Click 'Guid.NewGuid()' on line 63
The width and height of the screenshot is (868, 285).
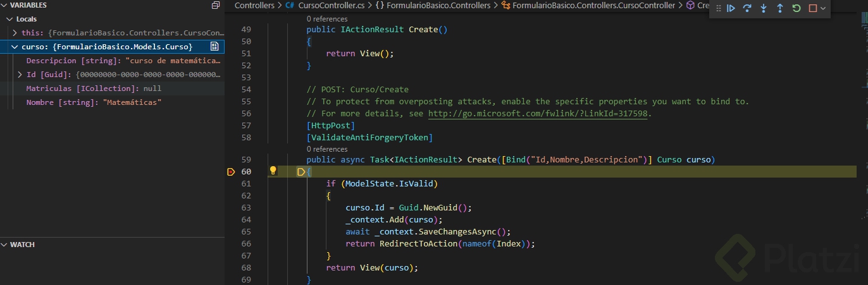pos(433,208)
